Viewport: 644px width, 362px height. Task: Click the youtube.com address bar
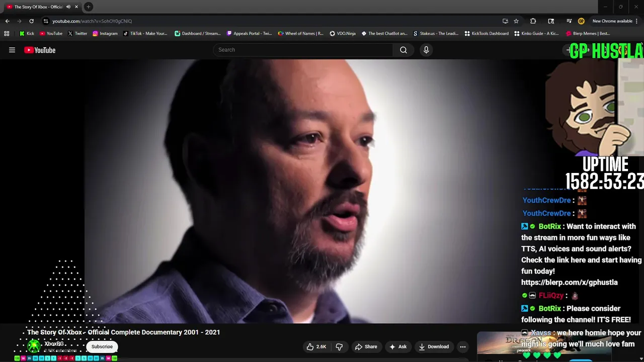pyautogui.click(x=272, y=21)
